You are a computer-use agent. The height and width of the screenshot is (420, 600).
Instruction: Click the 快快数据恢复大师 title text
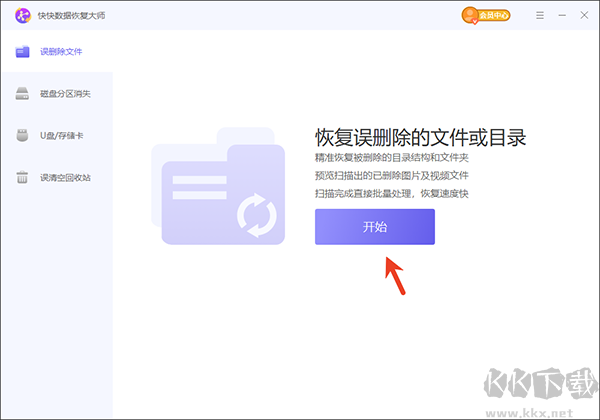coord(71,16)
